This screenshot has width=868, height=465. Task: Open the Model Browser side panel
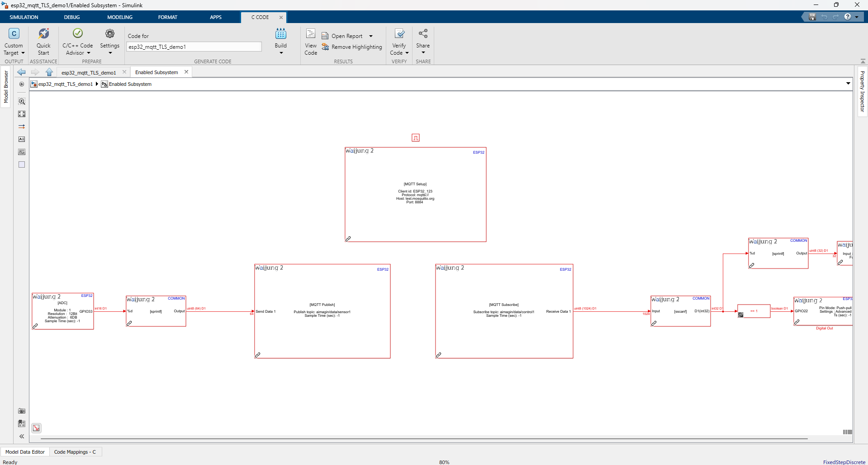(6, 87)
